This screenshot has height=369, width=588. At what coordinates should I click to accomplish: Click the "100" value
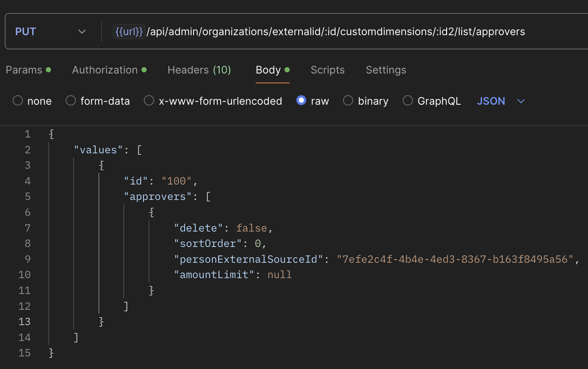177,181
